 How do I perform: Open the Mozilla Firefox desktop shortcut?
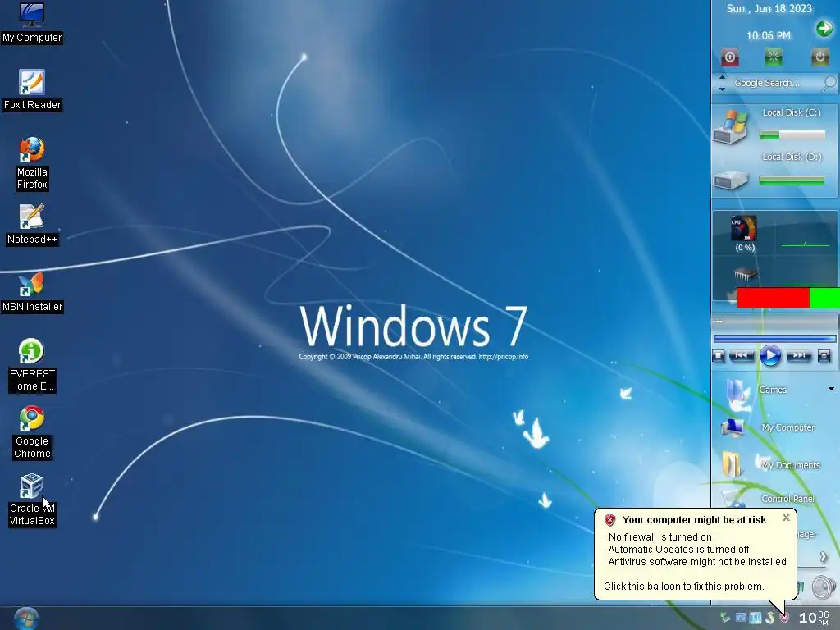click(x=32, y=163)
